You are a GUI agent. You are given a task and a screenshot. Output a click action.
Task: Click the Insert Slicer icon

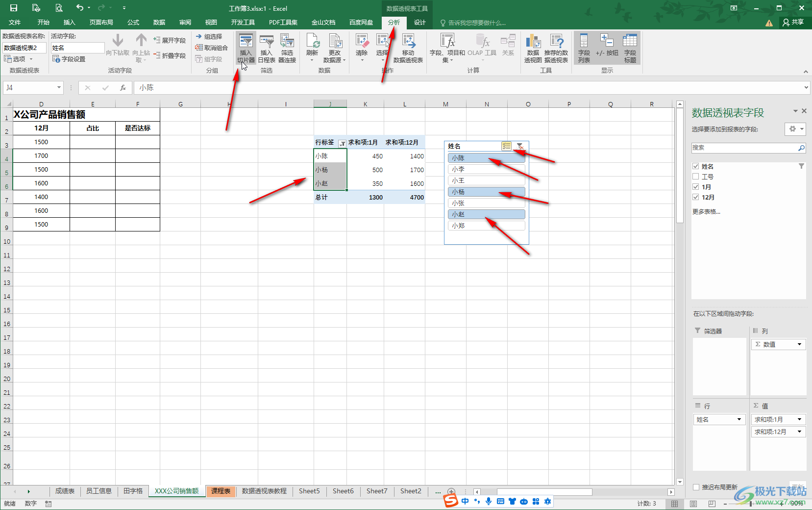pos(246,48)
